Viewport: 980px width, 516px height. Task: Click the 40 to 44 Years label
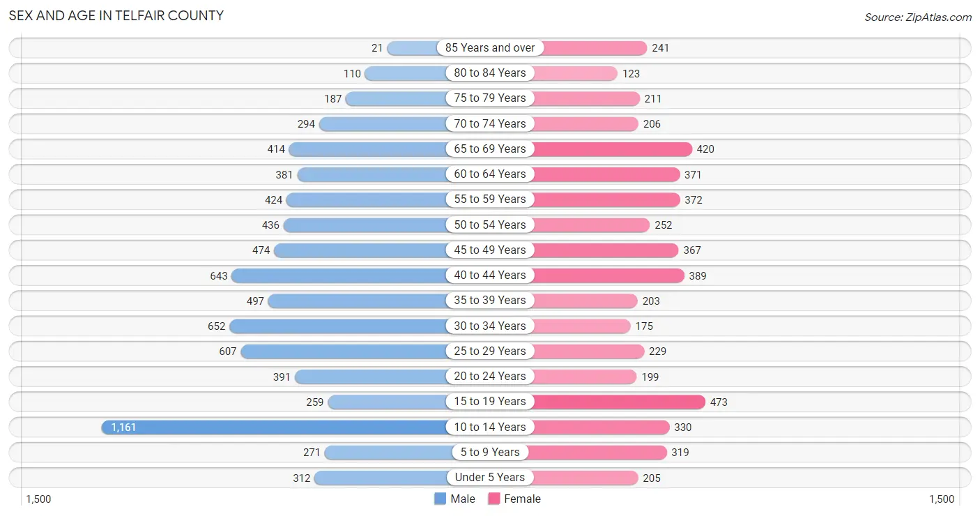(x=490, y=275)
